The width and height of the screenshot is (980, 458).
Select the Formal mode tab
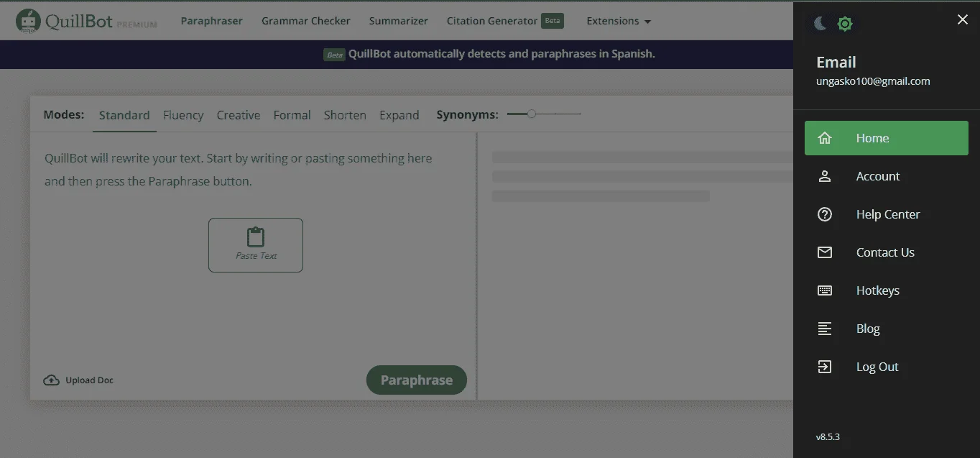(292, 115)
